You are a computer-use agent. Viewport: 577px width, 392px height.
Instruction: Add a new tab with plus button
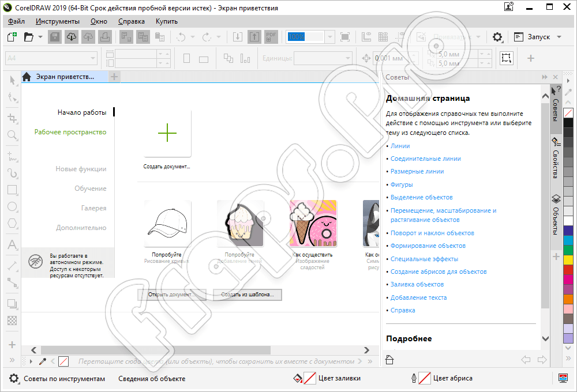114,77
